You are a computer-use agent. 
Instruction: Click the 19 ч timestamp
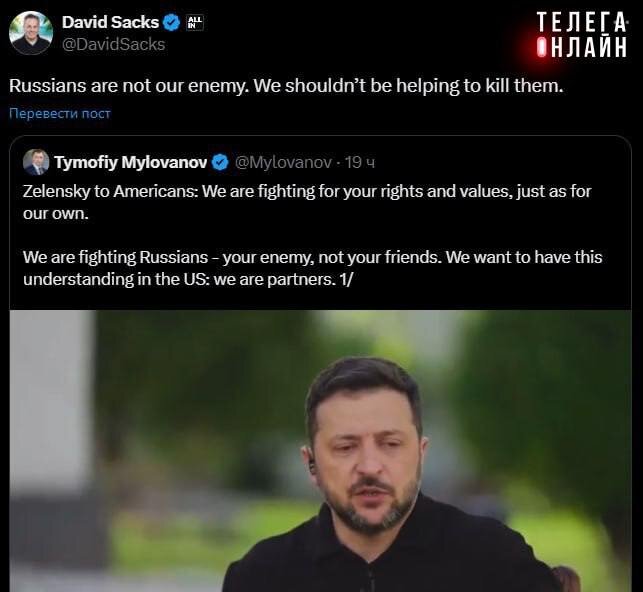[x=360, y=163]
